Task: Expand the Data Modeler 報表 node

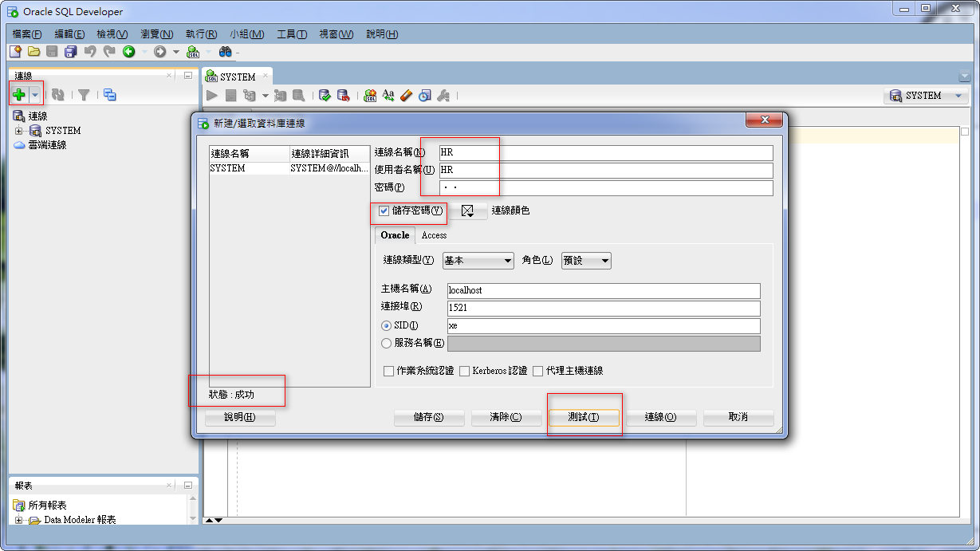Action: [19, 520]
